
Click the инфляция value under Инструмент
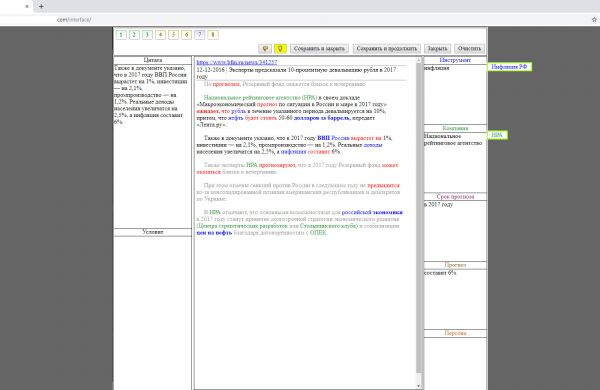pos(437,68)
